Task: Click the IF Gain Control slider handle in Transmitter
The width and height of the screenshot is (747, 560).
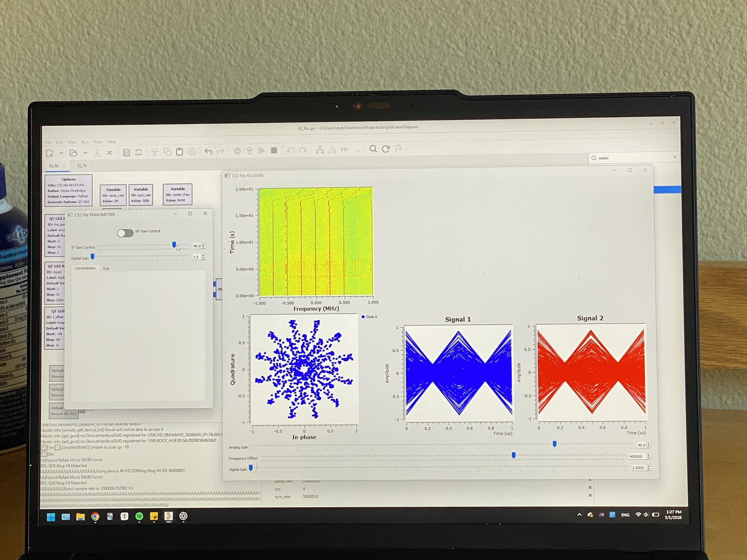Action: pyautogui.click(x=174, y=245)
